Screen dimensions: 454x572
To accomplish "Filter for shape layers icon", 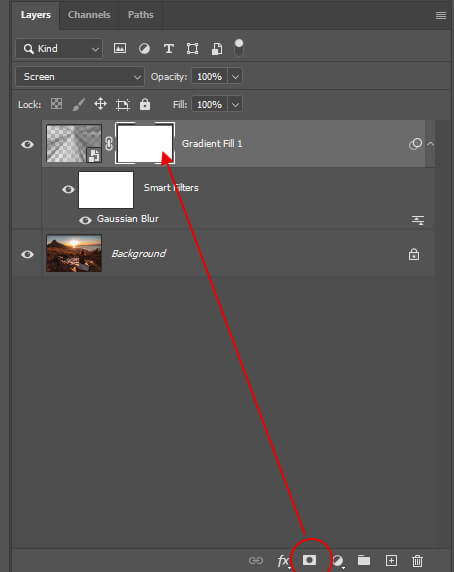I will click(x=193, y=49).
